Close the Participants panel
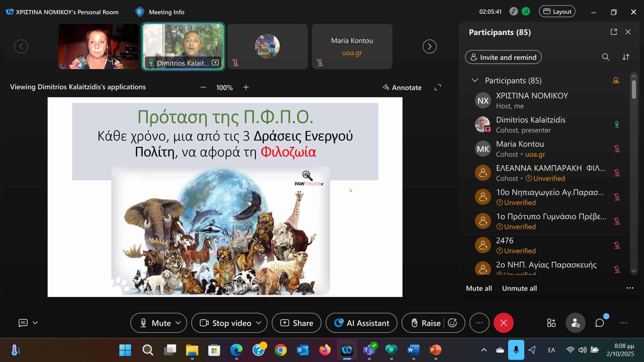This screenshot has height=362, width=644. (628, 32)
